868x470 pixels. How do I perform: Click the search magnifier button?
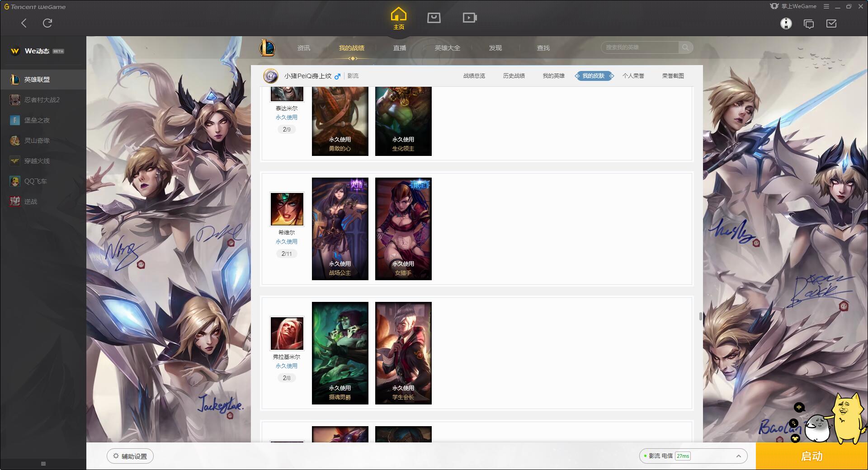tap(685, 47)
